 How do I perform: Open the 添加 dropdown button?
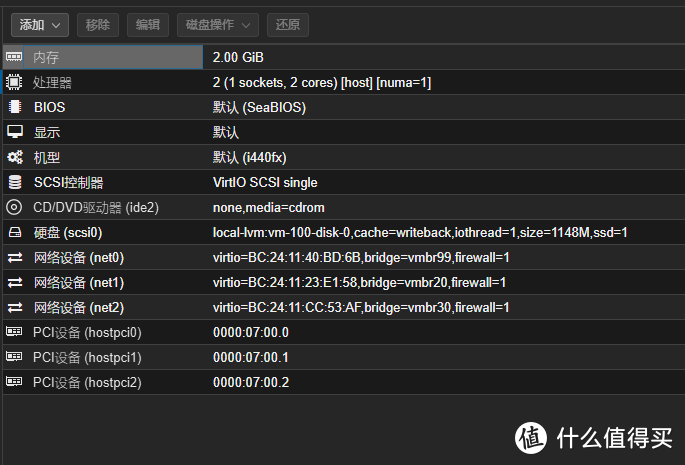click(40, 25)
